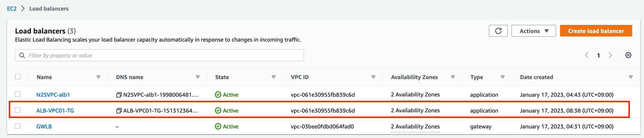Open the GWLB load balancer link
644x138 pixels.
[44, 126]
